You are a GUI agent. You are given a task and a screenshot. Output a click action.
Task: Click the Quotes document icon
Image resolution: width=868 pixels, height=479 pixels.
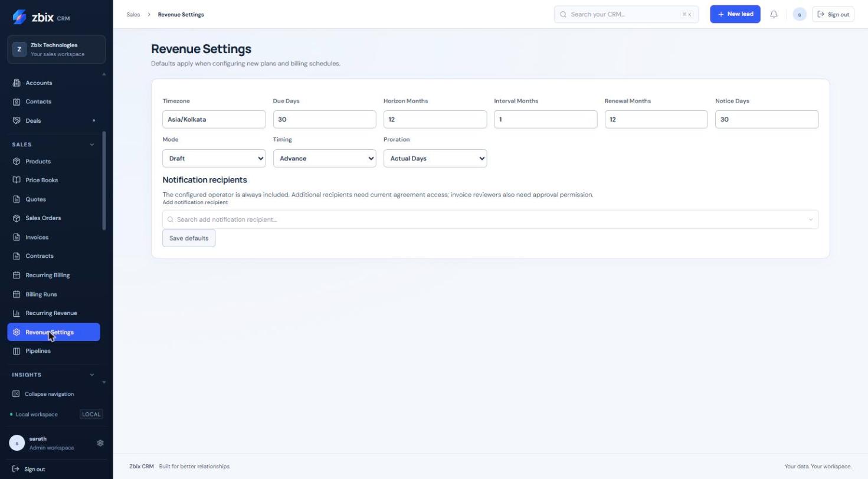(17, 199)
